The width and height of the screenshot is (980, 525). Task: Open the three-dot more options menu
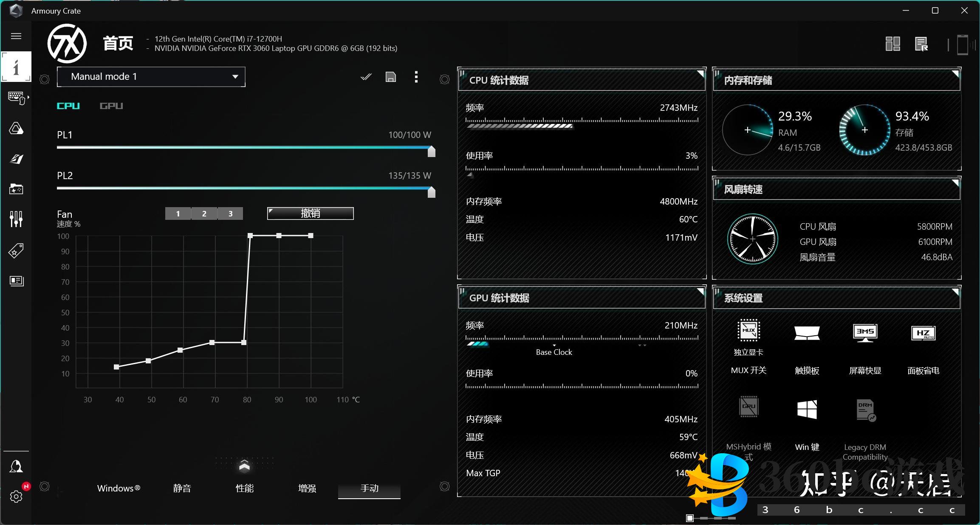point(416,77)
